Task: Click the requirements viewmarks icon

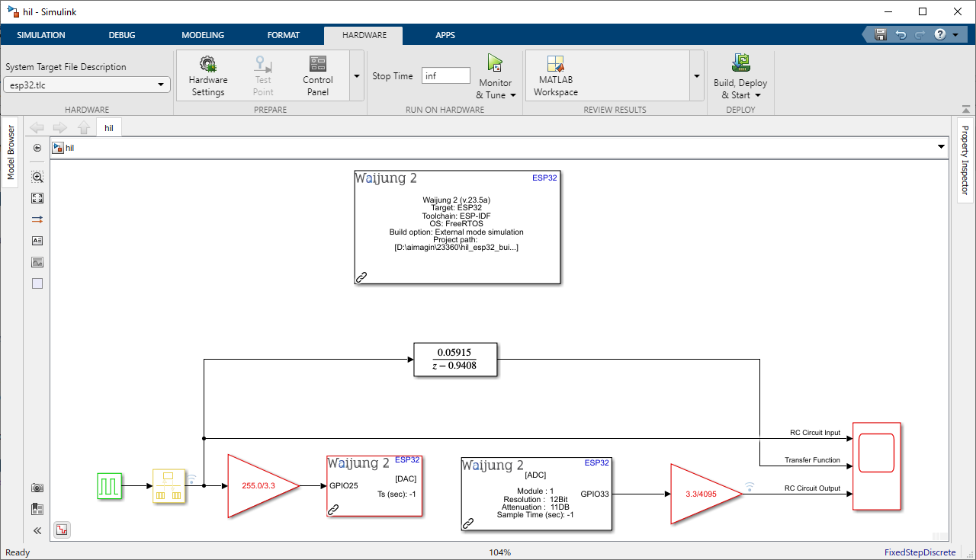Action: pyautogui.click(x=37, y=509)
